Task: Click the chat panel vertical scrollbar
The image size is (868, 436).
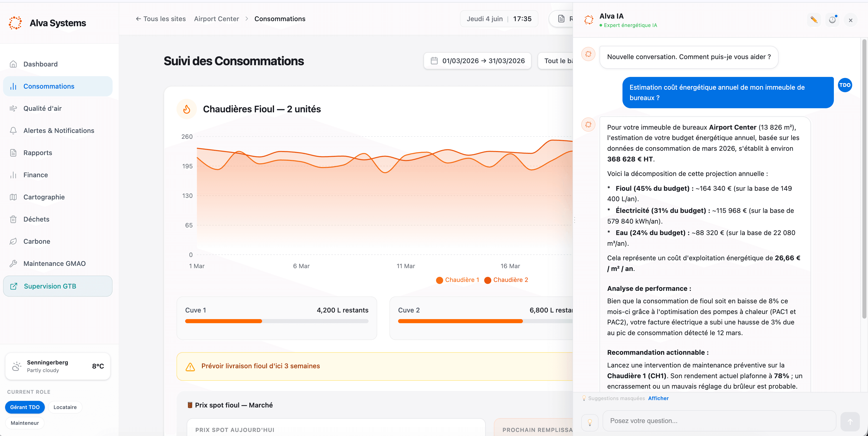Action: (864, 179)
